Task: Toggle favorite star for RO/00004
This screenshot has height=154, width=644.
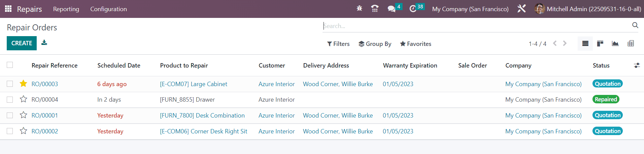Action: [23, 99]
